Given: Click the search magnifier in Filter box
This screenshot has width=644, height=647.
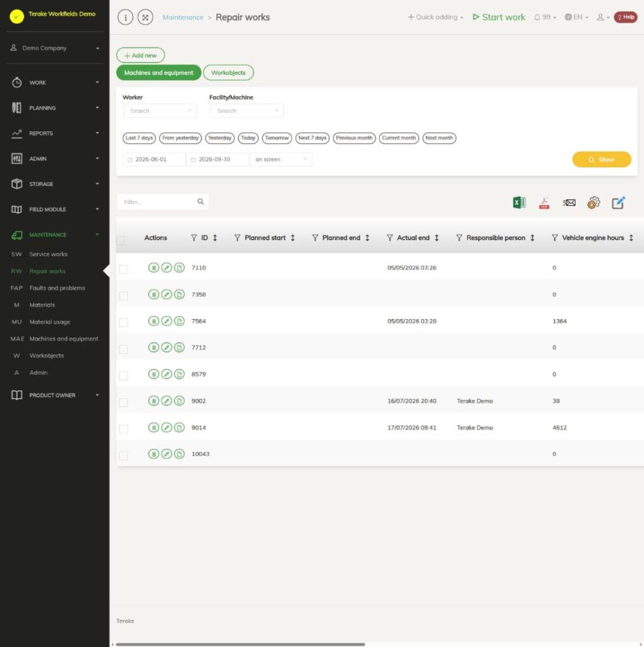Looking at the screenshot, I should 200,202.
